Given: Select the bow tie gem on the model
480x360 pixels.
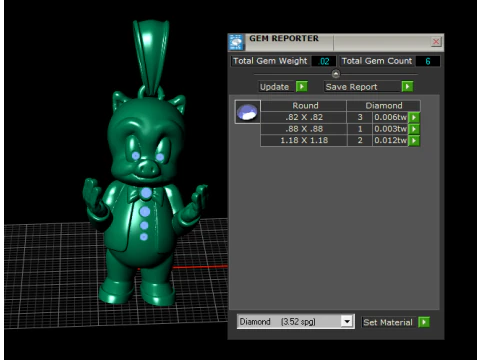Looking at the screenshot, I should tap(146, 193).
